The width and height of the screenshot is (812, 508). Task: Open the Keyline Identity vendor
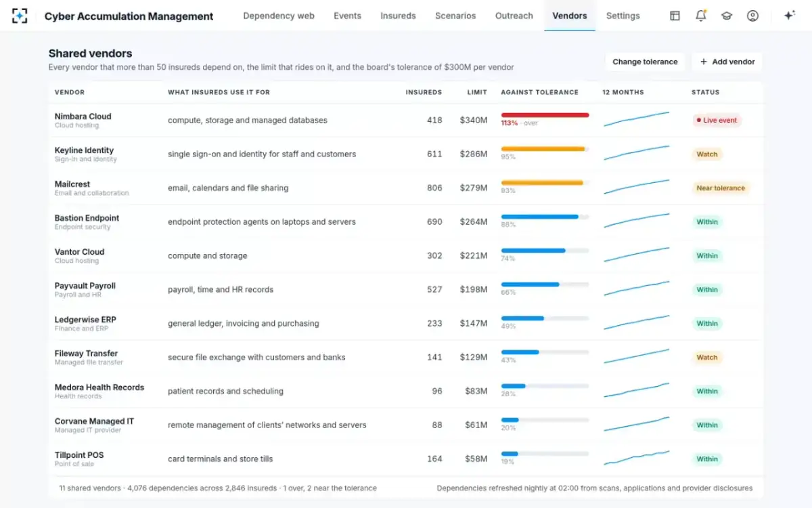click(x=84, y=150)
